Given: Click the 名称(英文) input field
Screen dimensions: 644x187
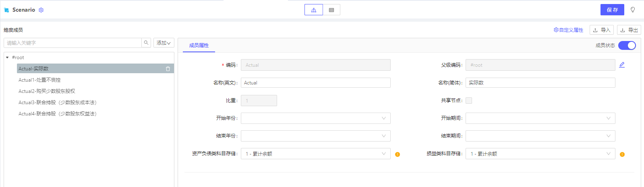Looking at the screenshot, I should click(315, 83).
